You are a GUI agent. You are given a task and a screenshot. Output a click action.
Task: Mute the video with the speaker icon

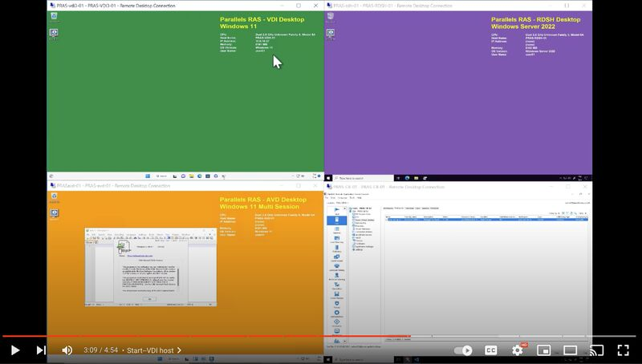[x=67, y=350]
